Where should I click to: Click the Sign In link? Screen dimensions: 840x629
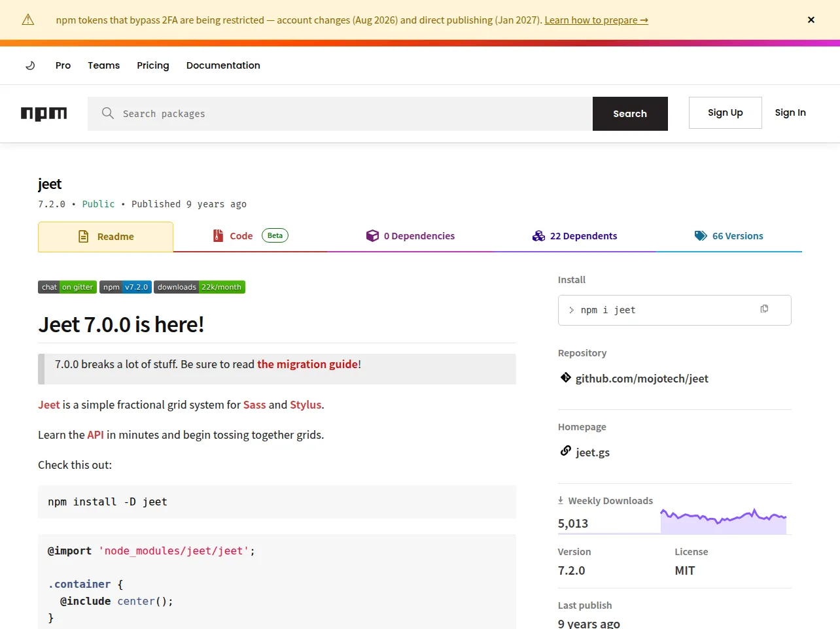790,112
